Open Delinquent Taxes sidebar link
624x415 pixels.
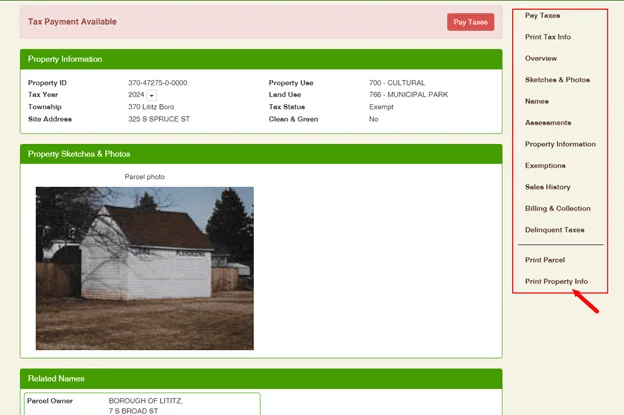[555, 230]
